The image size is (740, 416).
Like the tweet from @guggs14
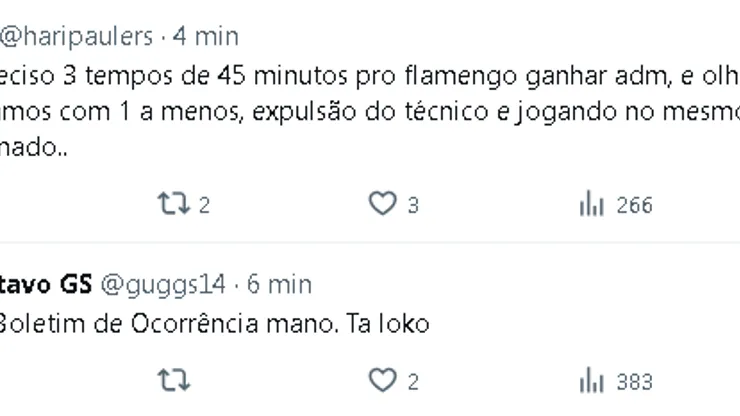(x=382, y=381)
